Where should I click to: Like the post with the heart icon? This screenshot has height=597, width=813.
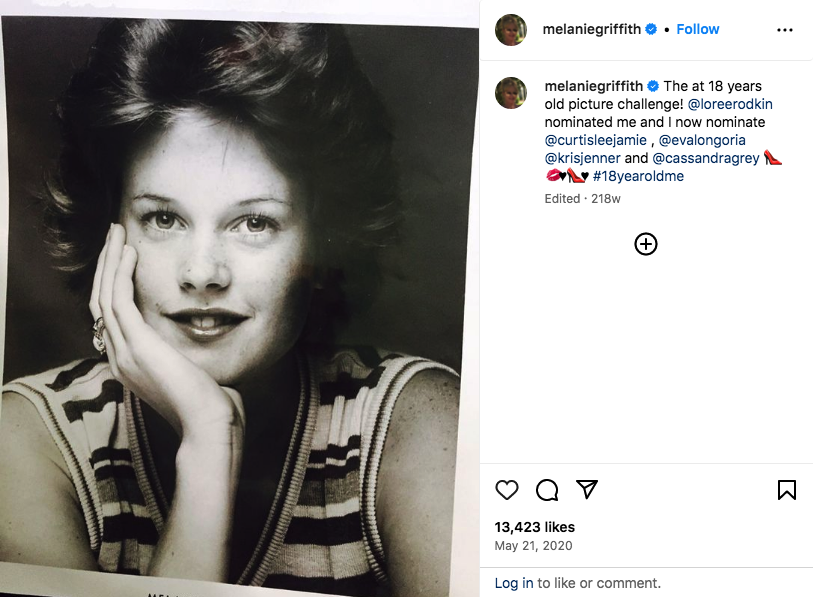click(507, 490)
